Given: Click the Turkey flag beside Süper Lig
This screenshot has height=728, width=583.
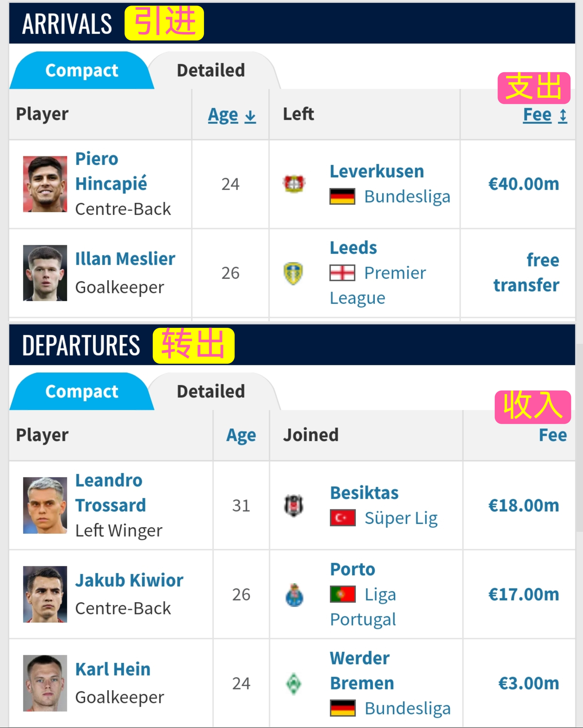Looking at the screenshot, I should [342, 518].
